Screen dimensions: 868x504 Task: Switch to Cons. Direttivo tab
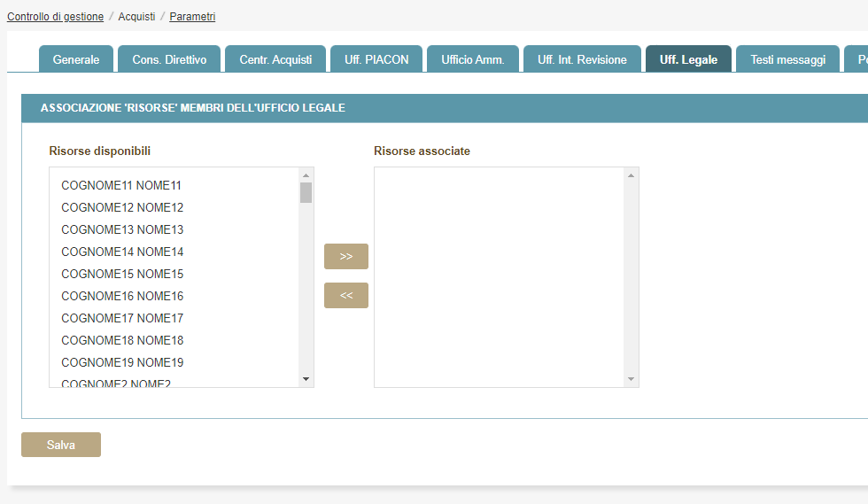(x=169, y=59)
